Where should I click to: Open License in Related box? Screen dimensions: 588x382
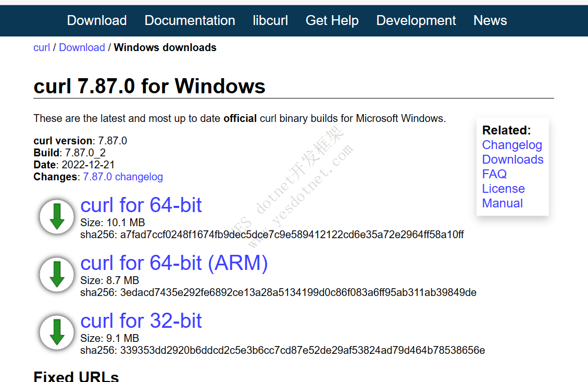click(503, 189)
